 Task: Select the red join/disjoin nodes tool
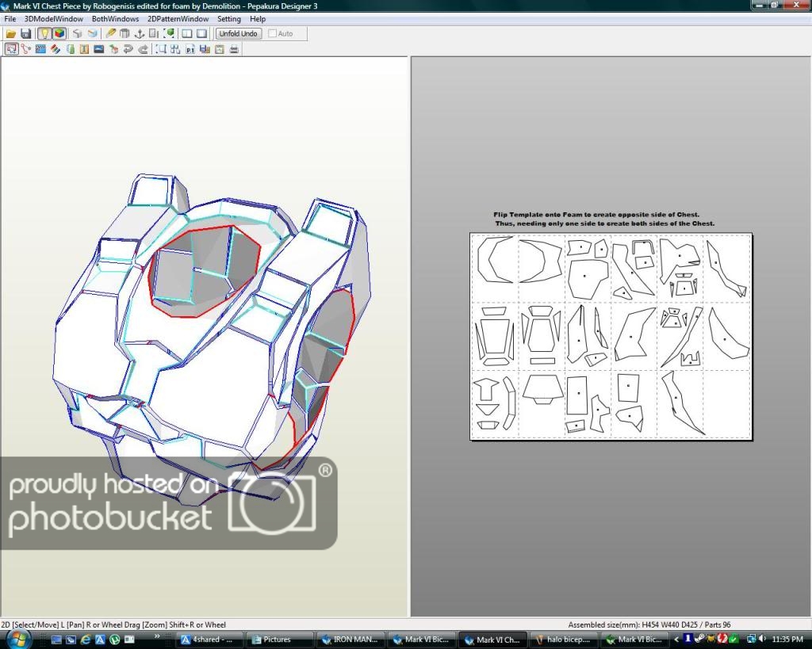(x=26, y=49)
